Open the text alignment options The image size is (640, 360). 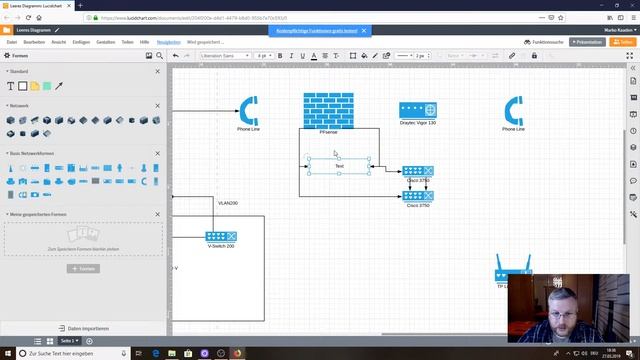(x=325, y=56)
